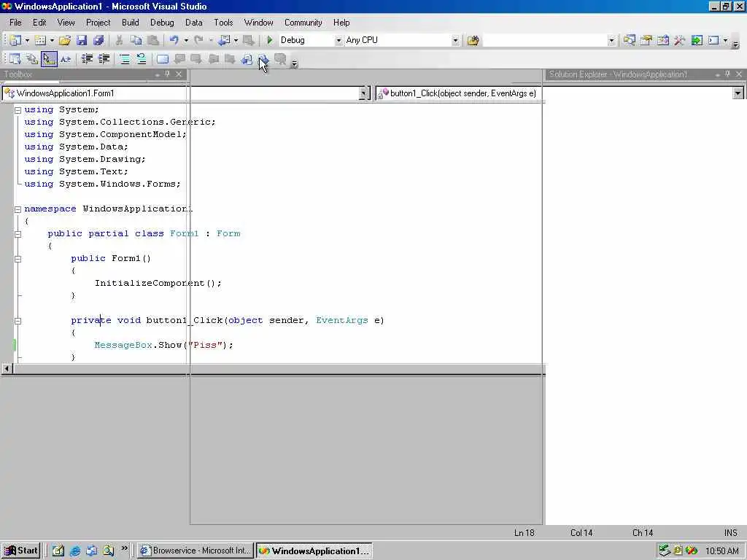This screenshot has width=747, height=560.
Task: Open the Build menu
Action: coord(130,23)
